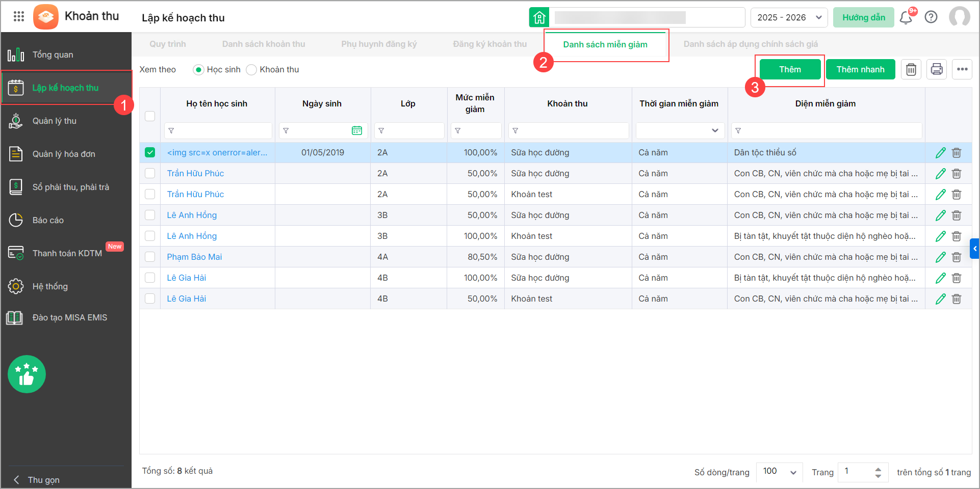This screenshot has width=980, height=489.
Task: Collapse the sidebar with Thu gọn
Action: click(37, 480)
